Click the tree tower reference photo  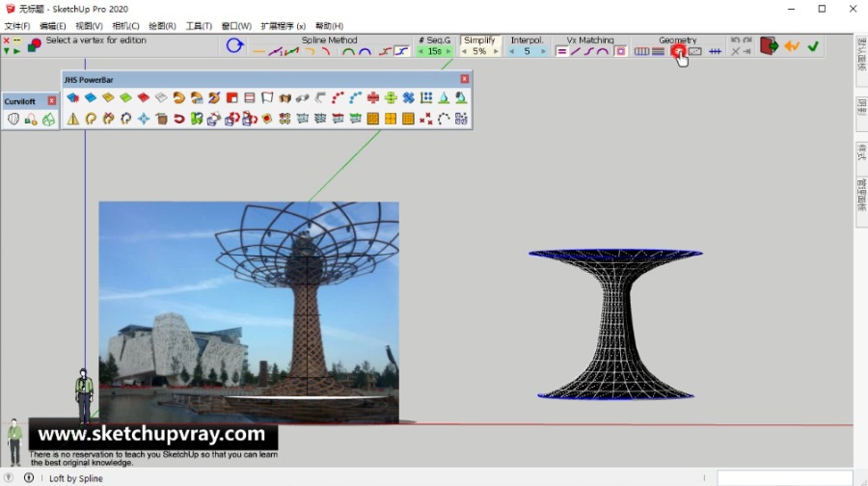click(x=249, y=312)
